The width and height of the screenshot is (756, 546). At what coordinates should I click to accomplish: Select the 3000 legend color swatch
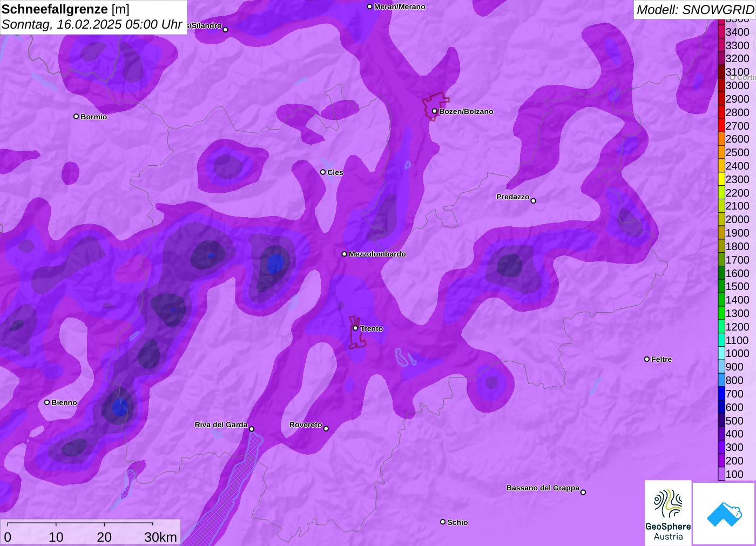pyautogui.click(x=721, y=85)
